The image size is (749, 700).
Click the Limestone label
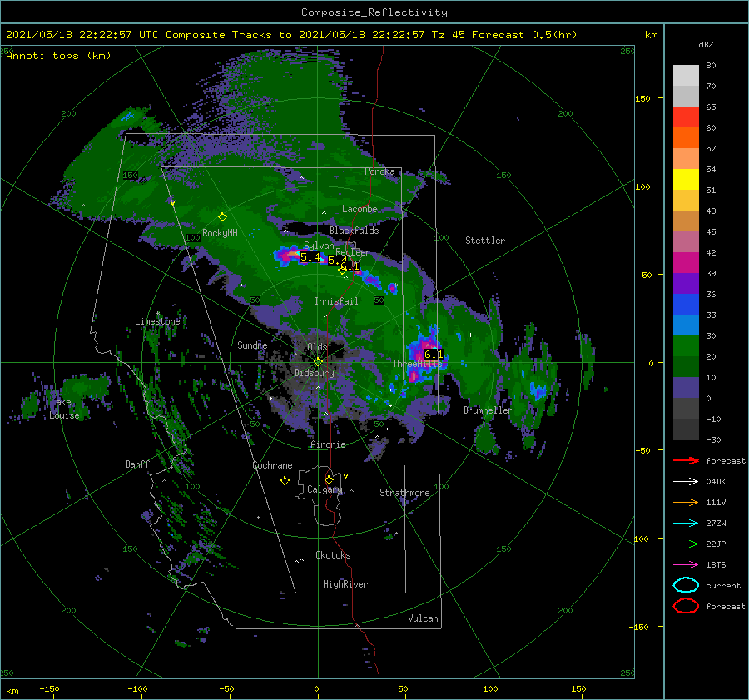tap(157, 321)
